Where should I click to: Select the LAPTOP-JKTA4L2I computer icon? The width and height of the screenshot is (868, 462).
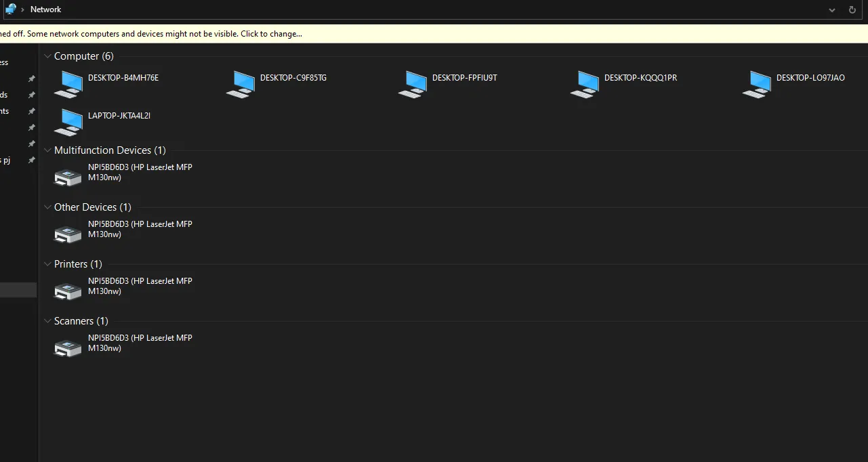tap(68, 123)
